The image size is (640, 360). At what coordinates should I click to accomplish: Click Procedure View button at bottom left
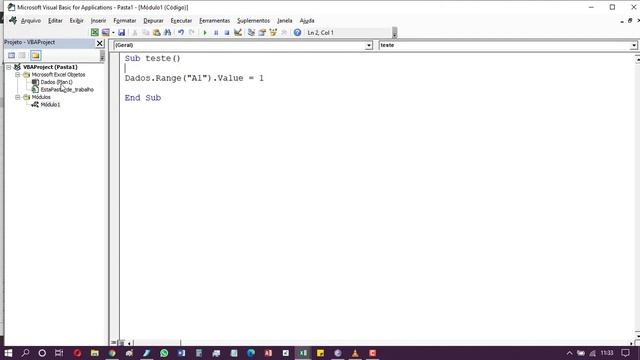[114, 343]
